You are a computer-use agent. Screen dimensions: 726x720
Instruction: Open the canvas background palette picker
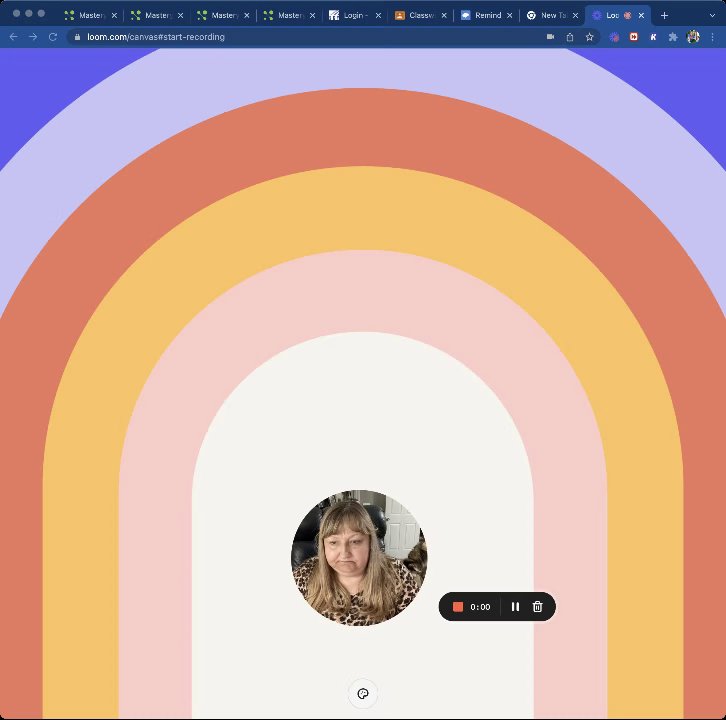[x=363, y=693]
